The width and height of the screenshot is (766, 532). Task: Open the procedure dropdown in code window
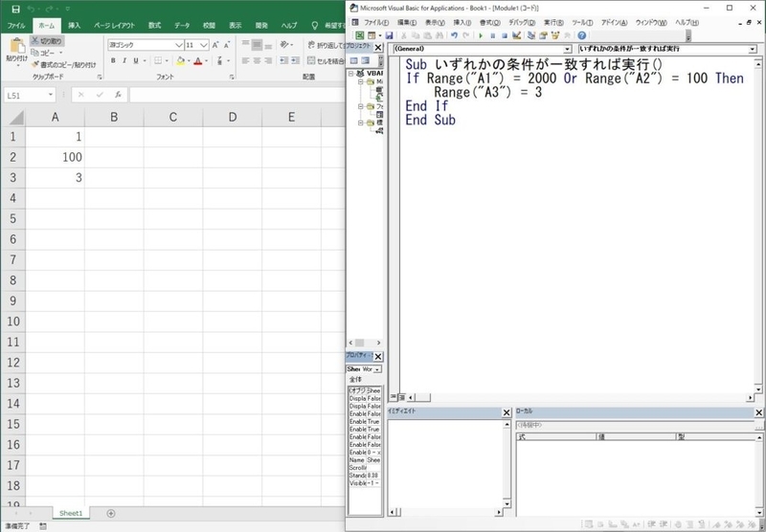tap(753, 49)
